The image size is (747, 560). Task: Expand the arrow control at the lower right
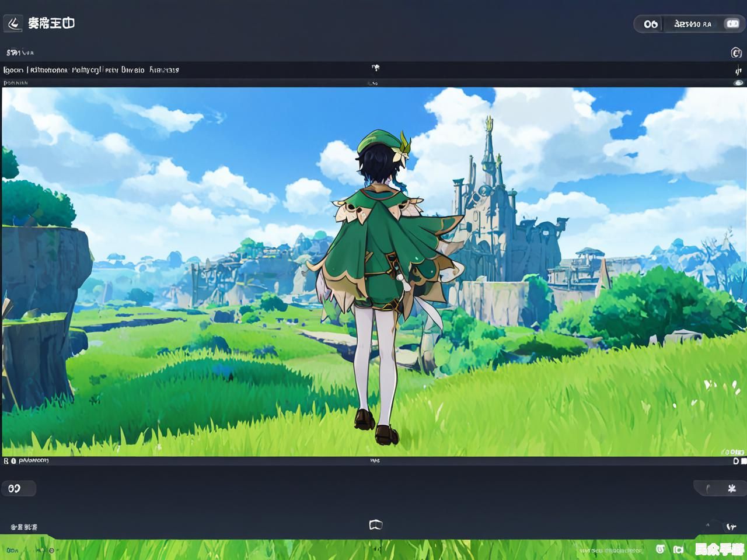click(731, 527)
